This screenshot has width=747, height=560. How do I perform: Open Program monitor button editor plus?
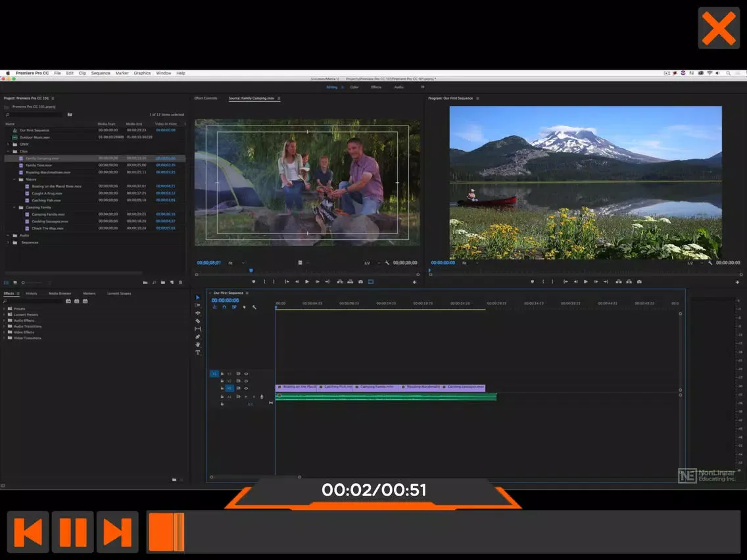(738, 282)
